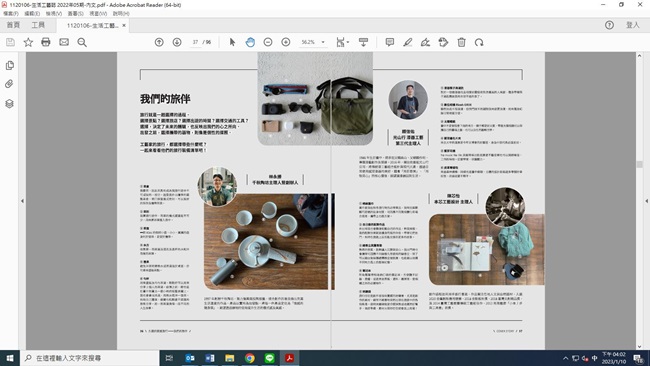
Task: Open the 工具 tab
Action: coord(38,25)
